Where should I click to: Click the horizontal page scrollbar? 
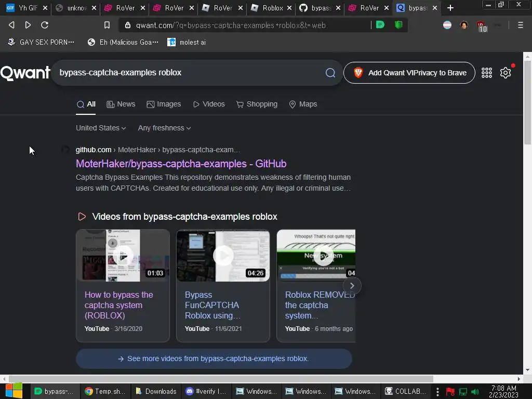click(220, 379)
